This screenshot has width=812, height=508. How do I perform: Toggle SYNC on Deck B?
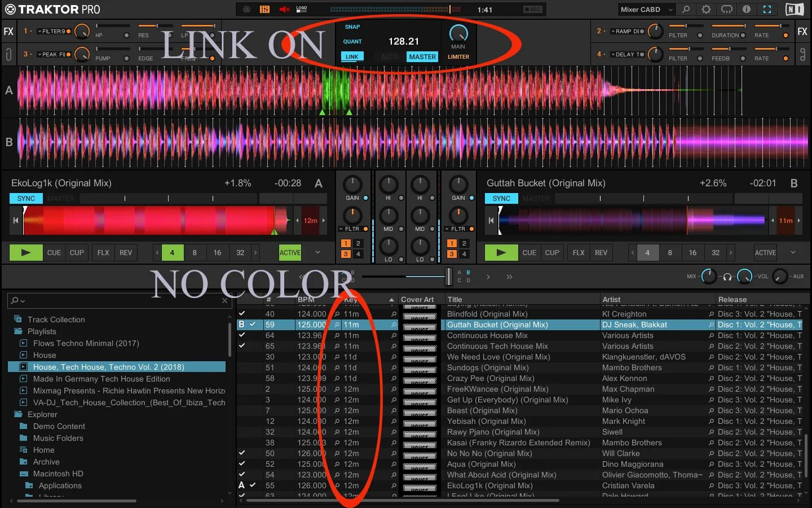pos(501,199)
